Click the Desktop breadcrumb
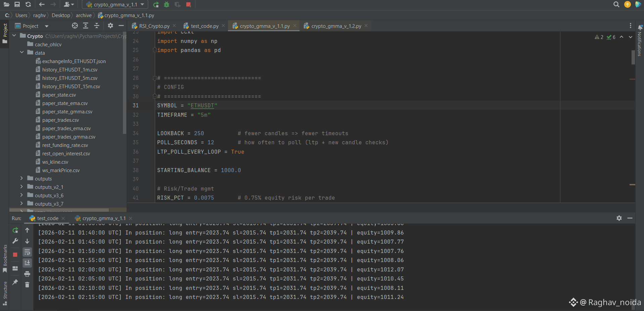Viewport: 644px width, 311px height. pyautogui.click(x=61, y=15)
